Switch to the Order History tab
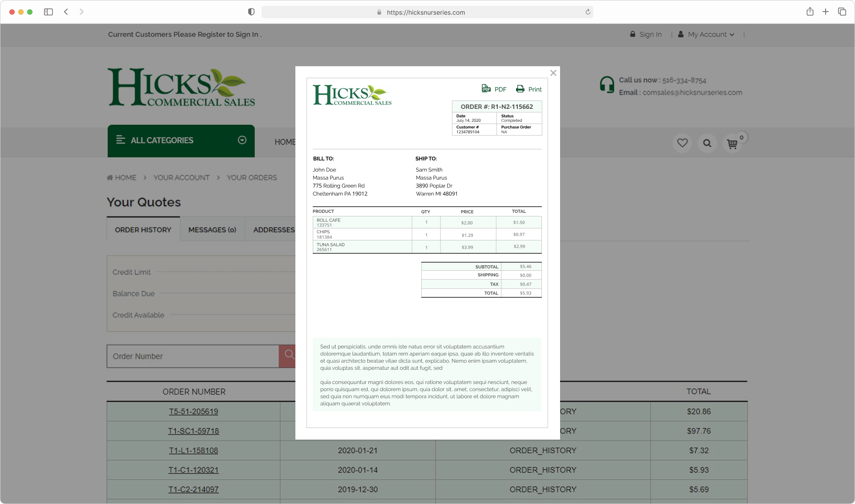The height and width of the screenshot is (504, 855). [x=143, y=230]
